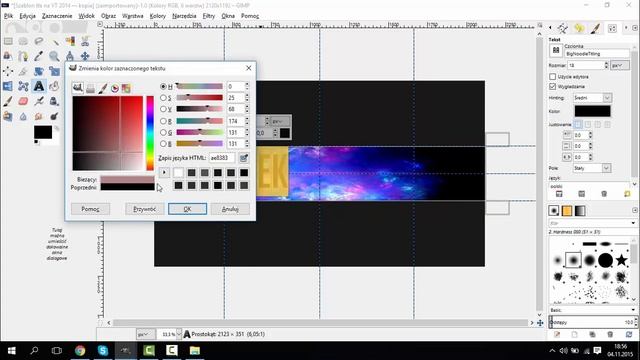
Task: Select the Rotate tool
Action: 39,71
